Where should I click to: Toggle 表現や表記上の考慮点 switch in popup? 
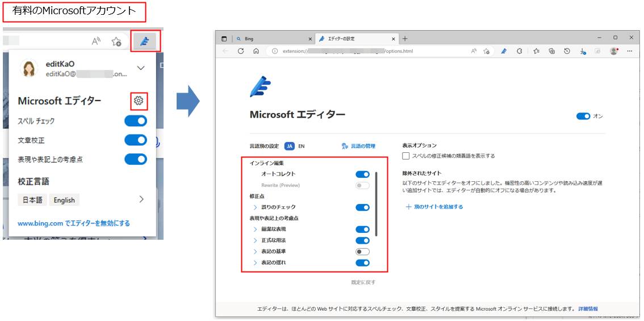click(136, 159)
